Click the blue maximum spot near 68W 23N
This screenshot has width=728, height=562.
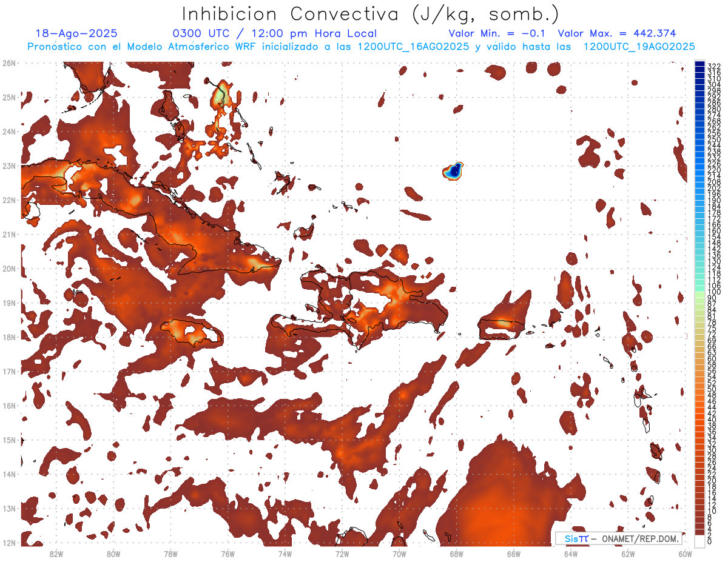(x=453, y=172)
